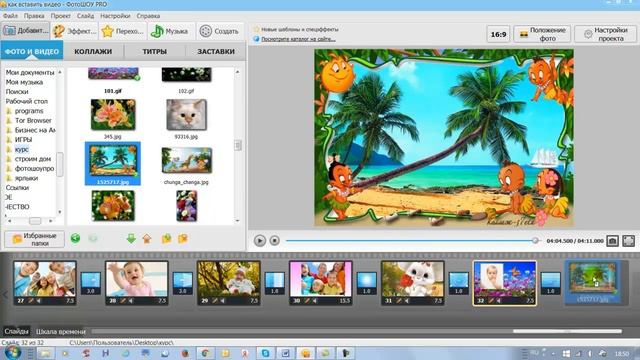
Task: Select slide 31 with the white bunny
Action: pyautogui.click(x=413, y=283)
